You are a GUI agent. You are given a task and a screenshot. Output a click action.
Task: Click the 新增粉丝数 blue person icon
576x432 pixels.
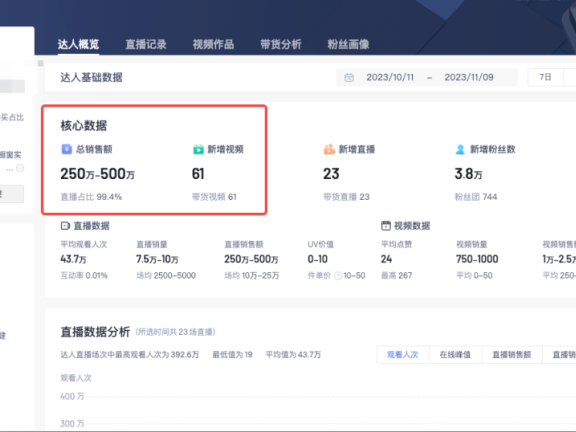[460, 149]
